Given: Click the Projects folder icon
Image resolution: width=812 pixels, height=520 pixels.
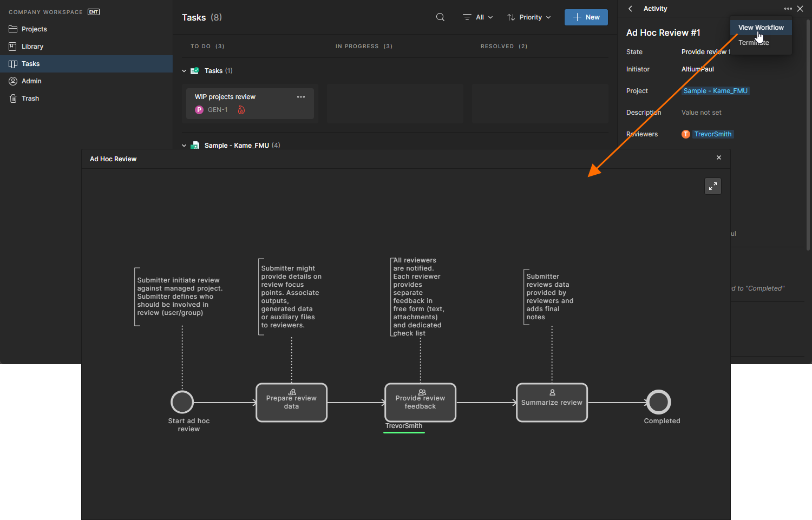Looking at the screenshot, I should pos(13,29).
